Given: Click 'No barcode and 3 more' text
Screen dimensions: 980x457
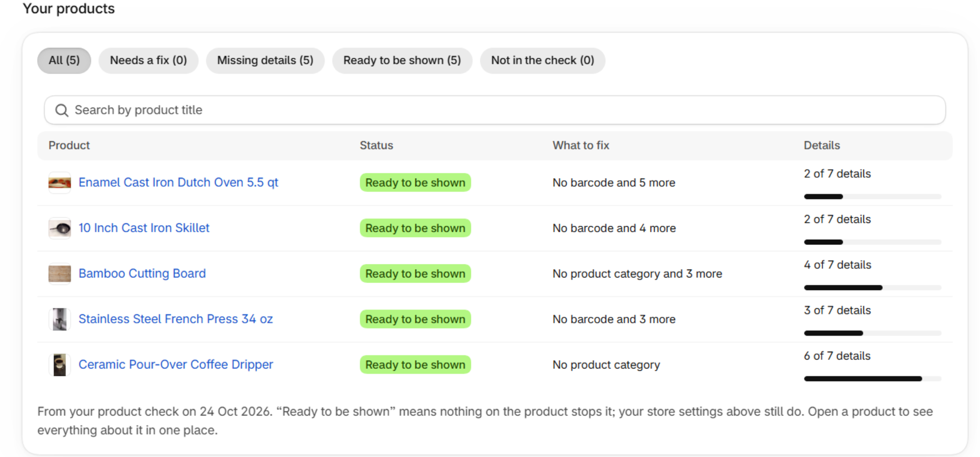Looking at the screenshot, I should click(614, 319).
